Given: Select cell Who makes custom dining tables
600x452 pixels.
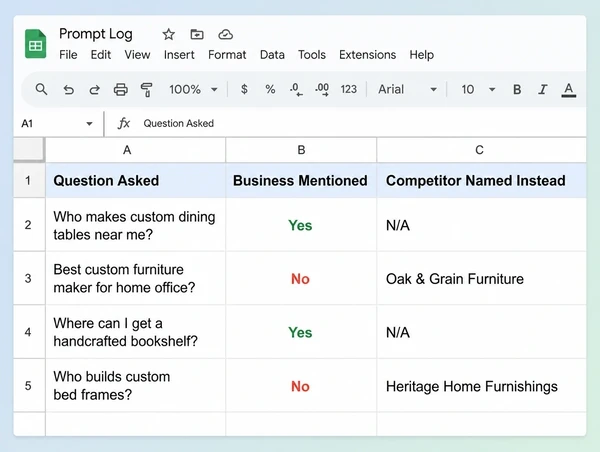Looking at the screenshot, I should pyautogui.click(x=135, y=225).
